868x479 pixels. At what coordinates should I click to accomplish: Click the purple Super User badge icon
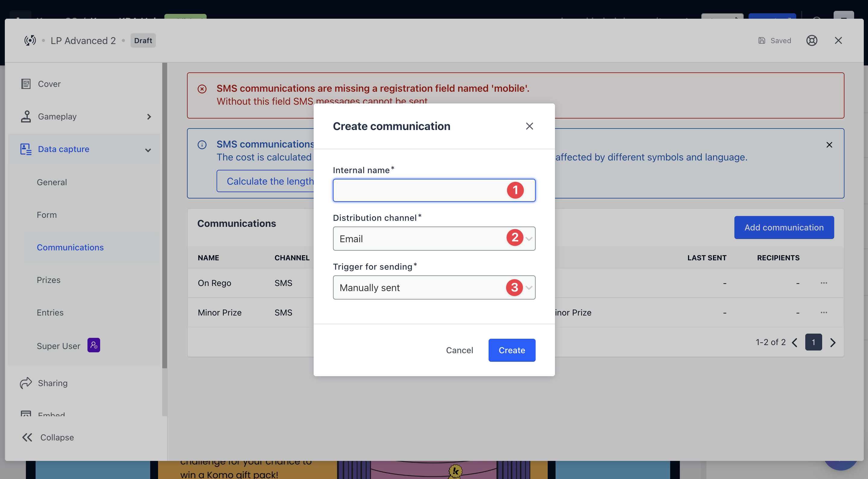click(x=94, y=345)
